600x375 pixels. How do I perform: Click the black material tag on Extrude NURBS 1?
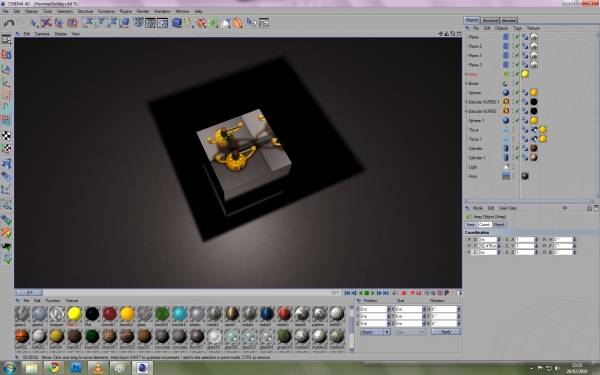click(x=534, y=102)
